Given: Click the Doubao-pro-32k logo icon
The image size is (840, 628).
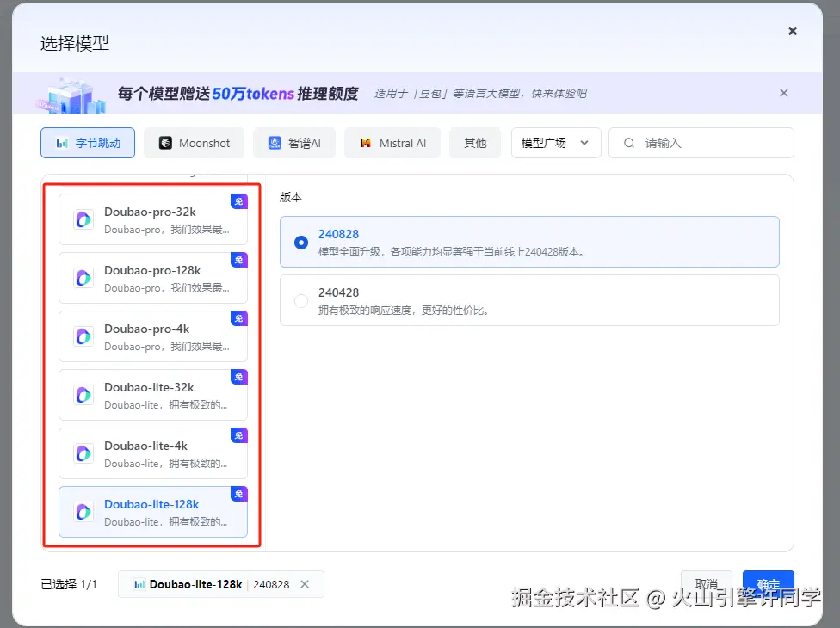Looking at the screenshot, I should pyautogui.click(x=83, y=219).
